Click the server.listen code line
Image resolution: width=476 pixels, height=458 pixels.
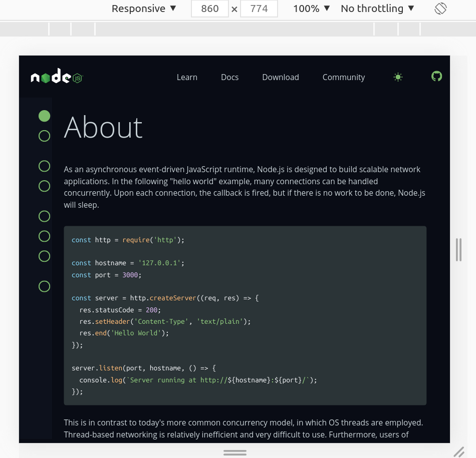[144, 368]
